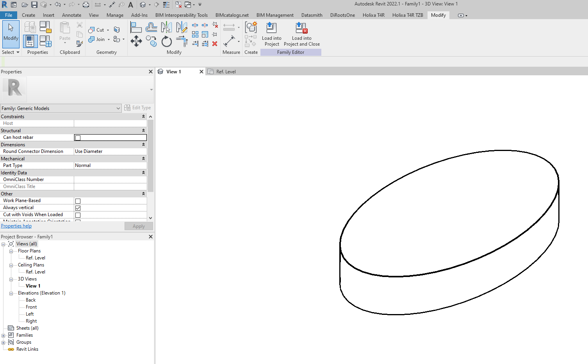Enable the Can host rebar checkbox
Image resolution: width=588 pixels, height=364 pixels.
[78, 138]
